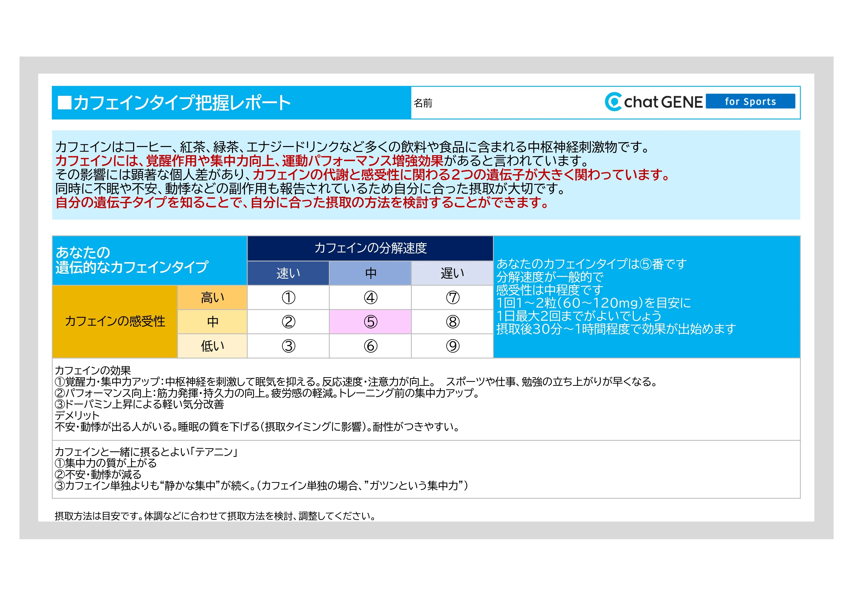This screenshot has width=868, height=614.
Task: Click the line 1日最大2回までがよいでしょう
Action: click(579, 316)
